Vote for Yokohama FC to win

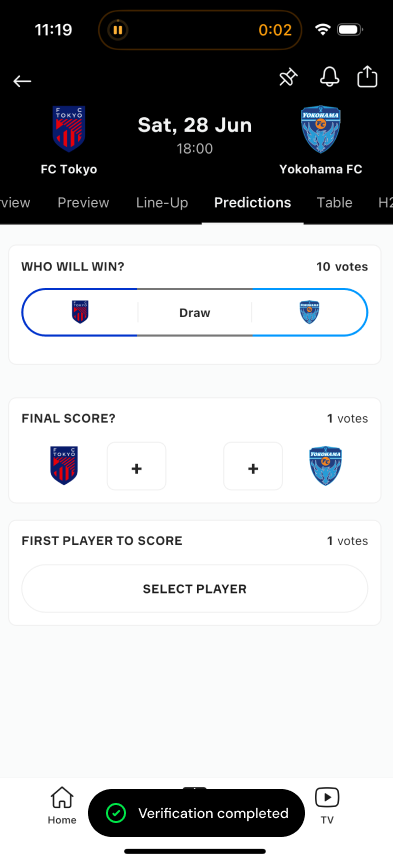[x=310, y=312]
